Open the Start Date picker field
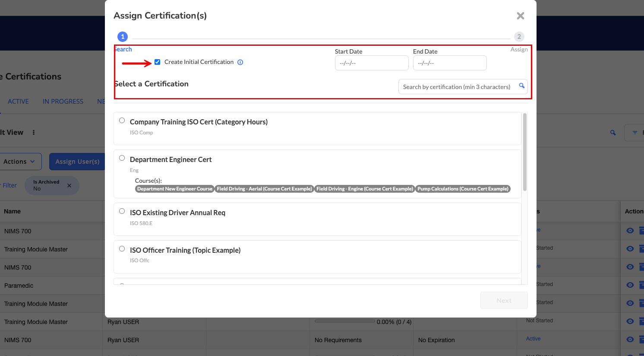 coord(371,63)
